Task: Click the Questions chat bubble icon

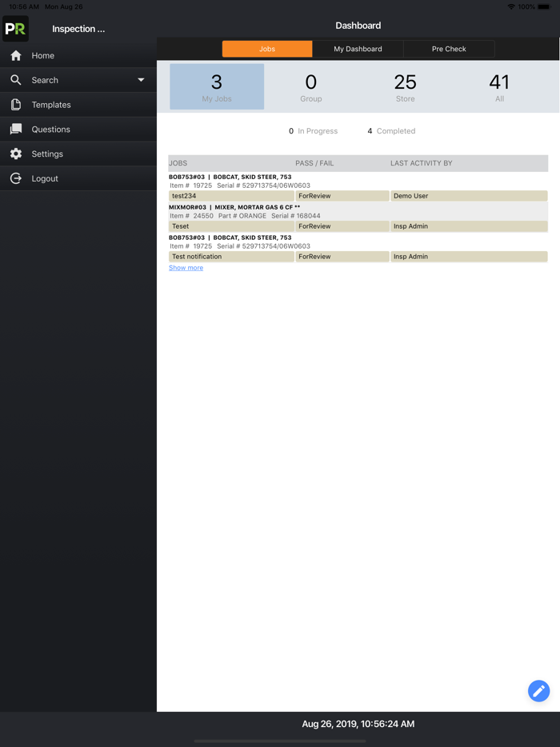Action: (x=16, y=129)
